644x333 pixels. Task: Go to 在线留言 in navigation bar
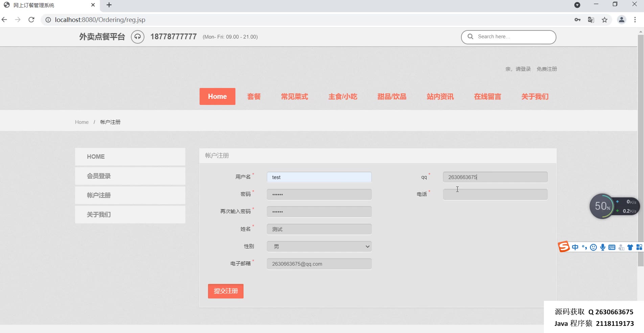point(487,96)
